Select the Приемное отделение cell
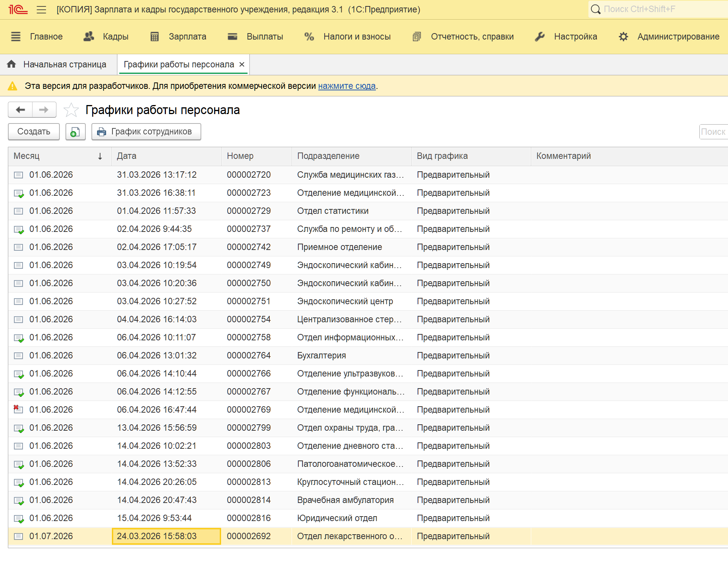 pos(351,247)
